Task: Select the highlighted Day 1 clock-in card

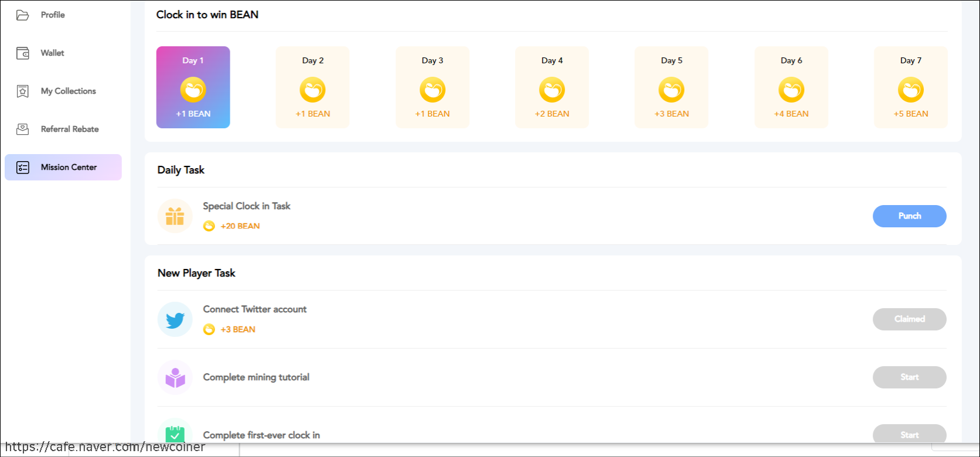Action: (193, 87)
